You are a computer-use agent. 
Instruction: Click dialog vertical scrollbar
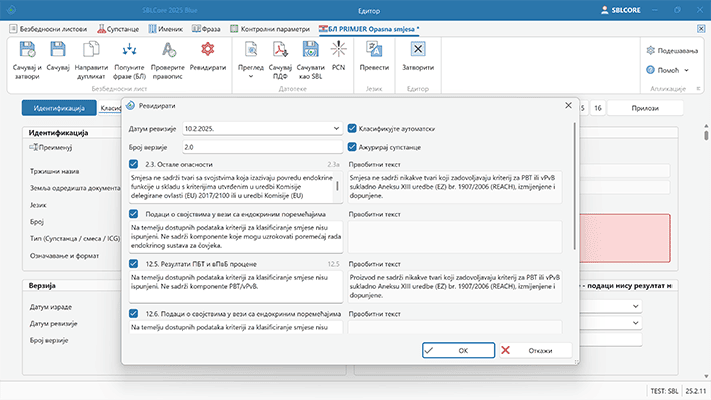(x=575, y=186)
